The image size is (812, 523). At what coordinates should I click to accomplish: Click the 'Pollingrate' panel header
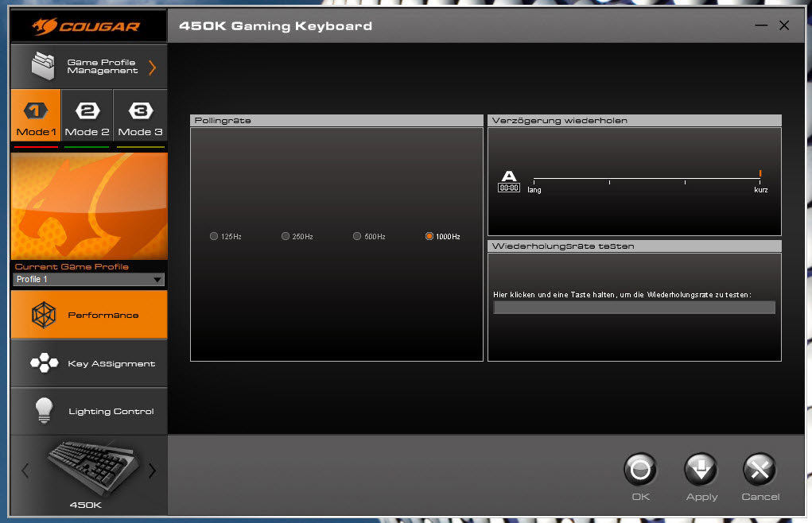click(x=336, y=121)
